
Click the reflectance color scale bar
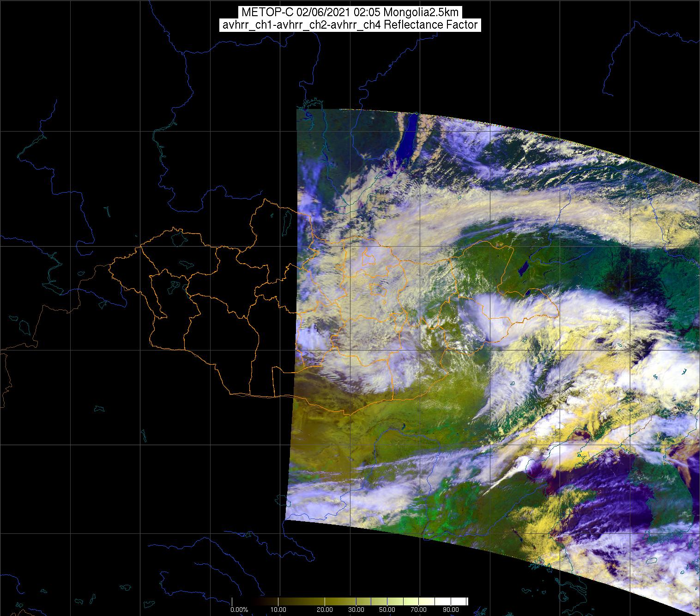tap(350, 601)
